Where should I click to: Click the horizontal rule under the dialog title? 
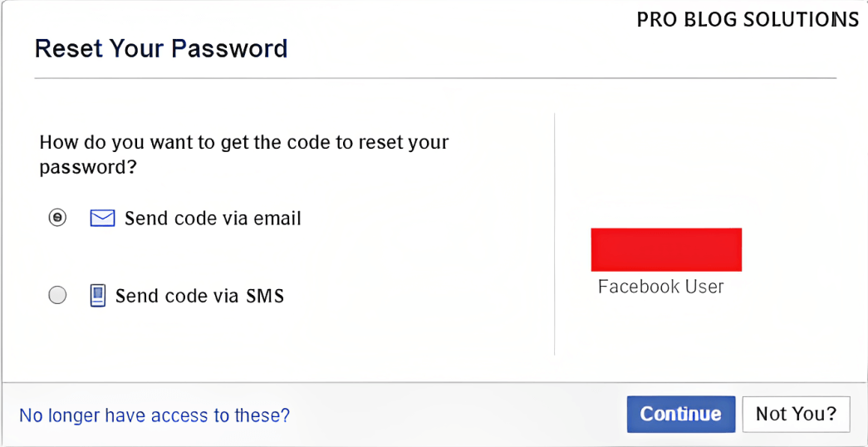435,78
